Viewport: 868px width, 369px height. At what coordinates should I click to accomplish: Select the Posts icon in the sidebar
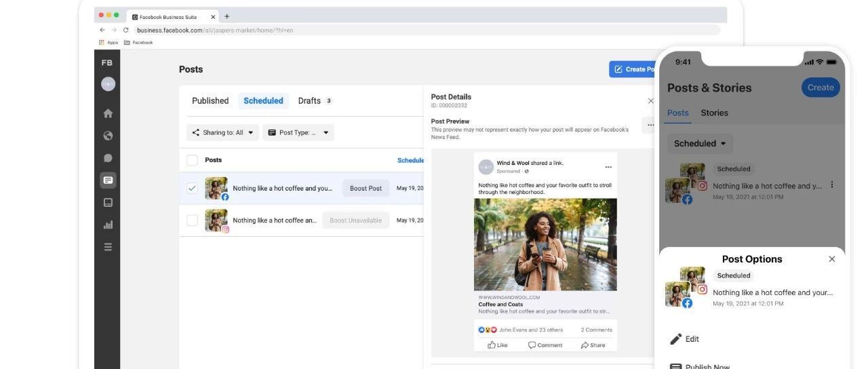point(108,180)
